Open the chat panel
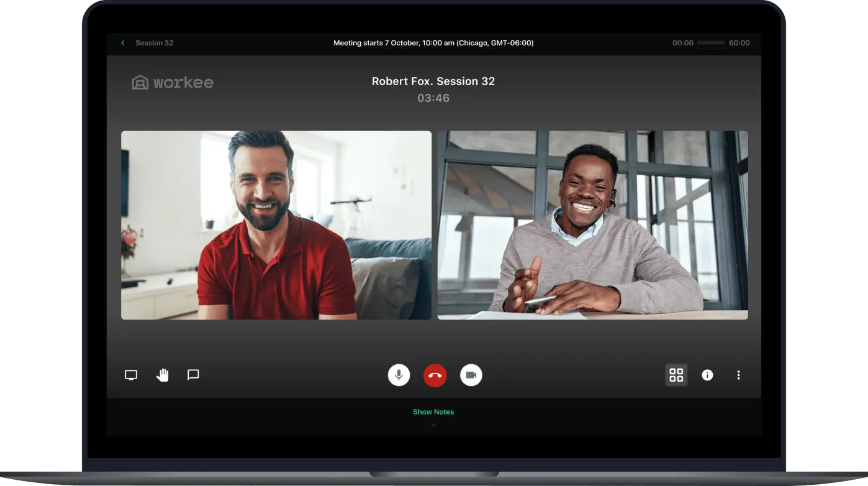 (193, 375)
